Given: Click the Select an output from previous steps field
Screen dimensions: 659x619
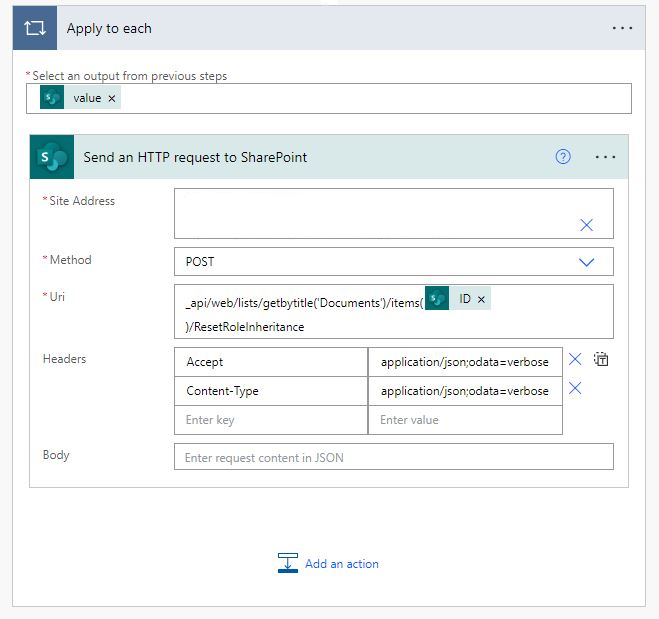Looking at the screenshot, I should 329,98.
